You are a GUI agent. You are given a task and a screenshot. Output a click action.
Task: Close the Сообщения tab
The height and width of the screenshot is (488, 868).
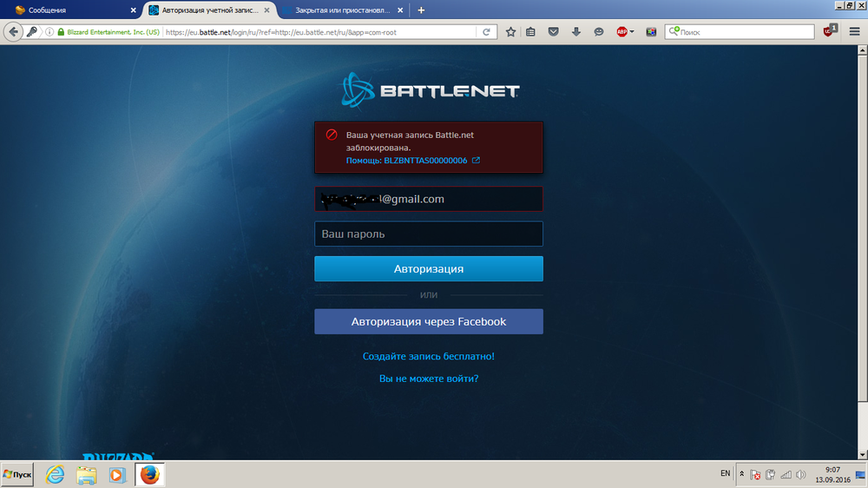(134, 10)
